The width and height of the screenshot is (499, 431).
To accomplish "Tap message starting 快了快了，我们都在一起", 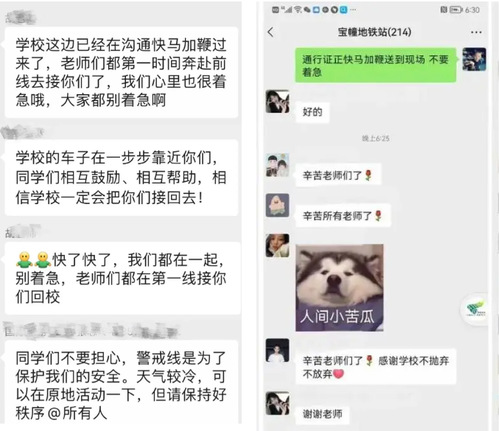I will pos(122,278).
